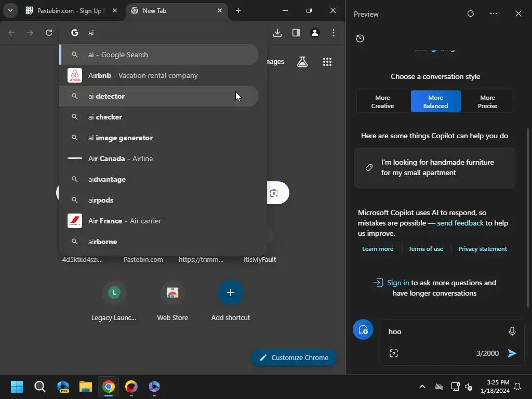
Task: Open Microsoft Edge PRE in taskbar
Action: (63, 387)
